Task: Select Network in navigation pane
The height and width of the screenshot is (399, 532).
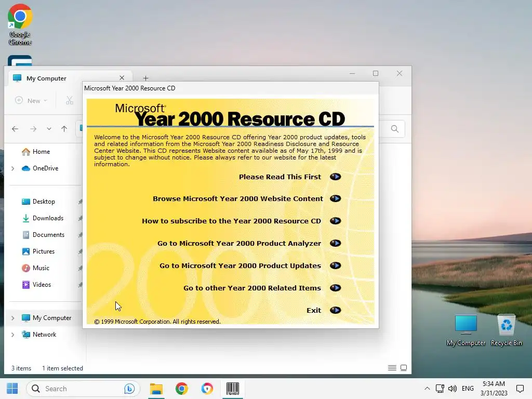Action: pyautogui.click(x=38, y=335)
